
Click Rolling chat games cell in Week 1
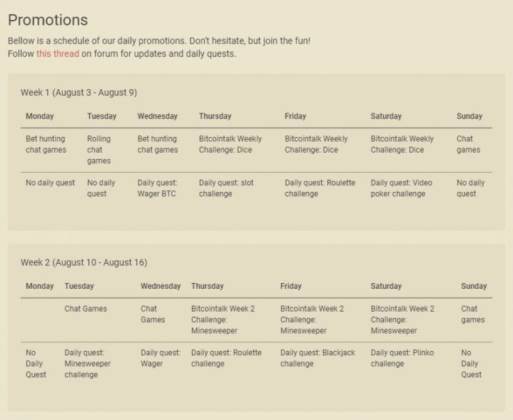[98, 150]
